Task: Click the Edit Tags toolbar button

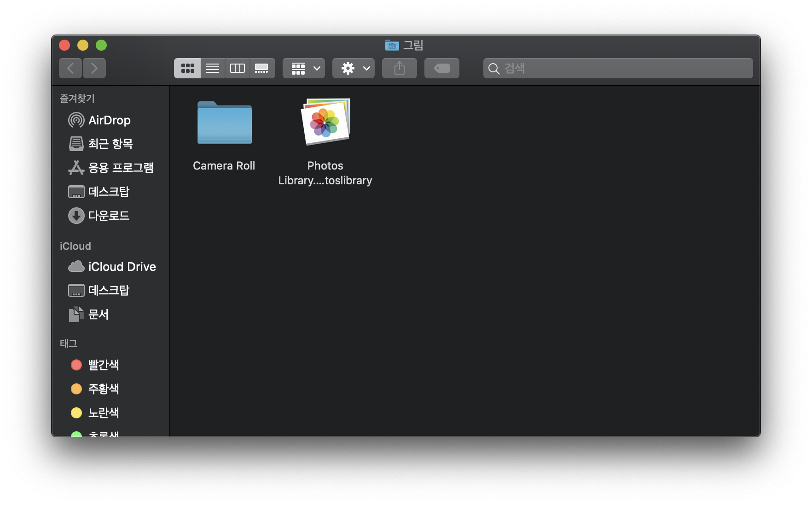Action: tap(442, 68)
